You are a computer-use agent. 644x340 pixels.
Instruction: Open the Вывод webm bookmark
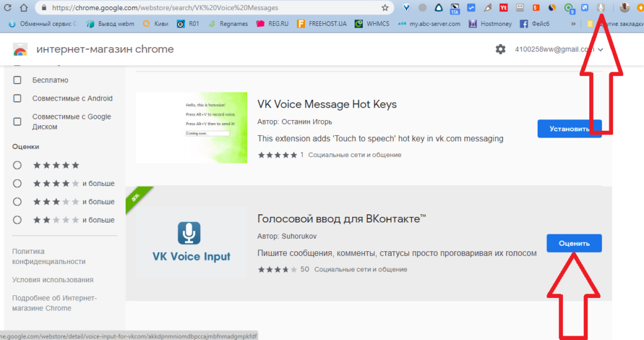click(110, 24)
